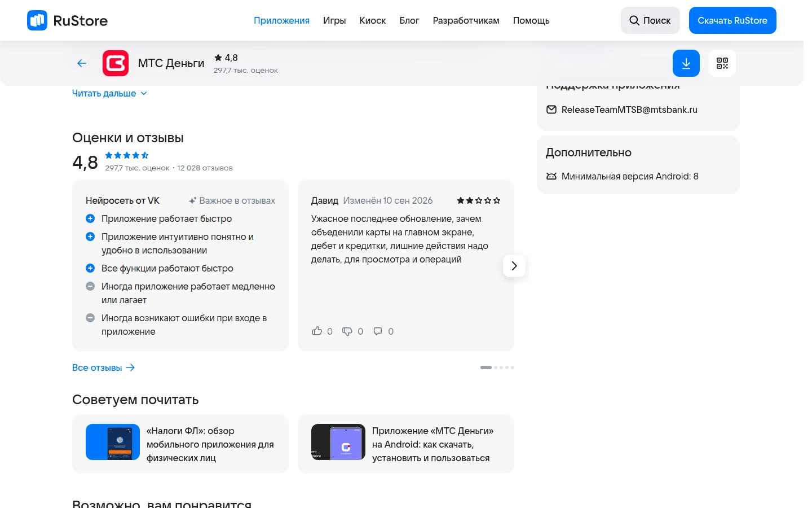
Task: Click the МТС Деньги article thumbnail
Action: pyautogui.click(x=338, y=442)
